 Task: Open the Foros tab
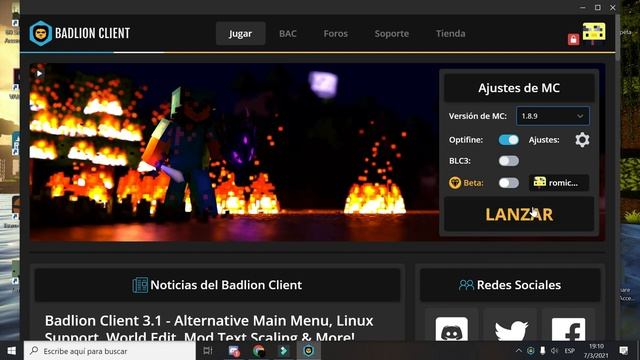coord(336,33)
